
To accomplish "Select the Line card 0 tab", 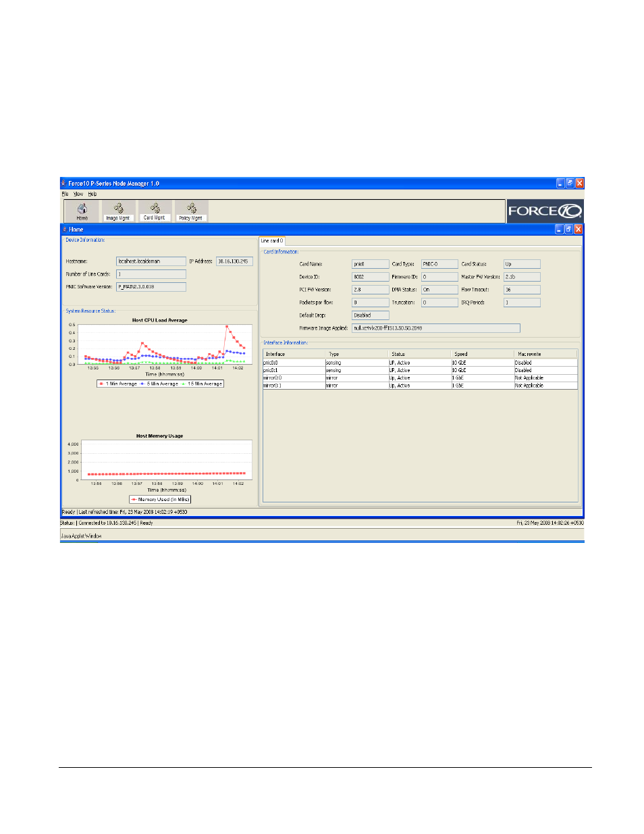I will tap(272, 240).
